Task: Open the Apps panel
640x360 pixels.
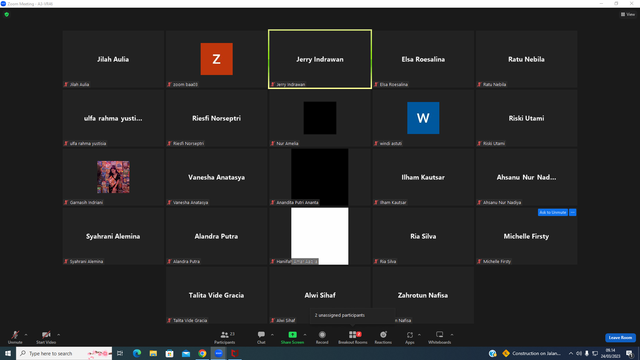Action: click(410, 337)
